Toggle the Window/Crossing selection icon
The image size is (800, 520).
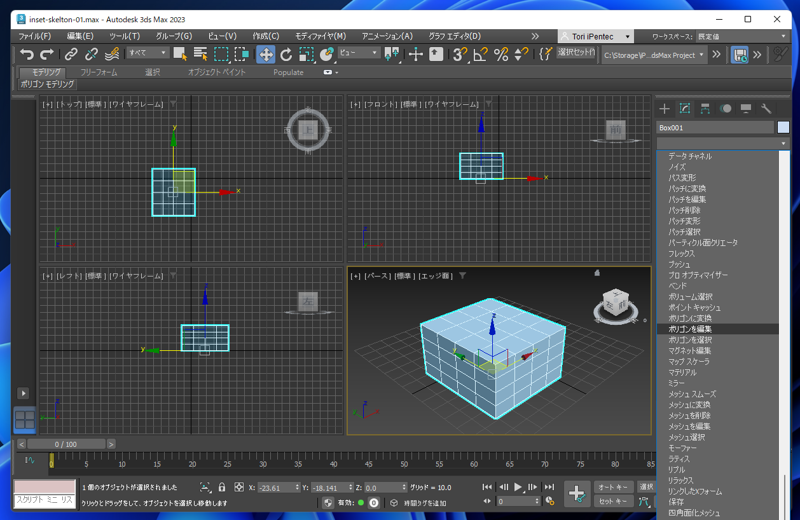241,54
